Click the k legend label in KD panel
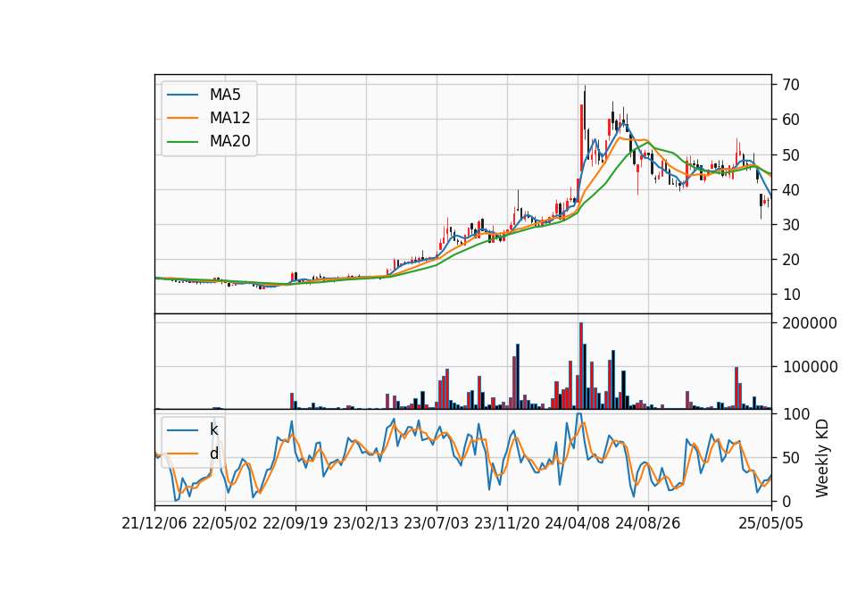 (x=213, y=429)
